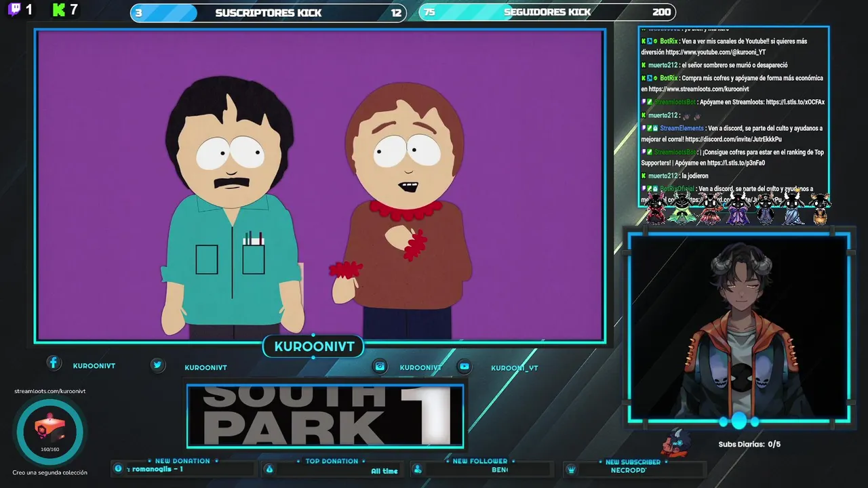The height and width of the screenshot is (488, 868).
Task: Click muerto212 in the señor sombrero message
Action: (663, 66)
